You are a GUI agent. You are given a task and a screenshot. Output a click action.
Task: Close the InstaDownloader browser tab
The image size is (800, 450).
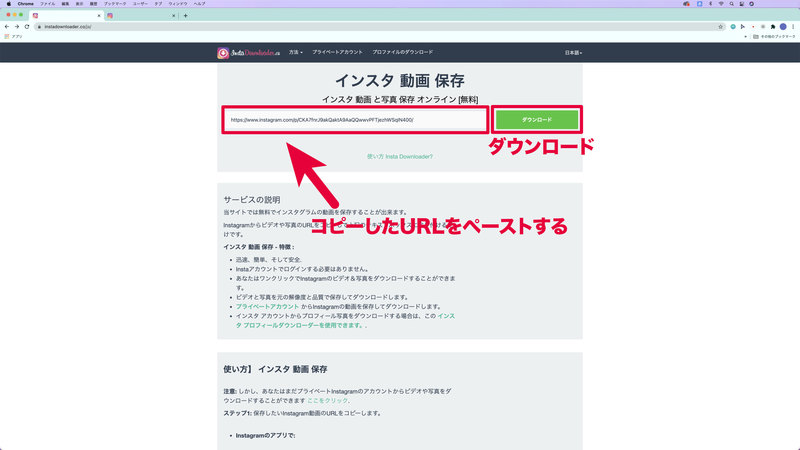point(99,16)
